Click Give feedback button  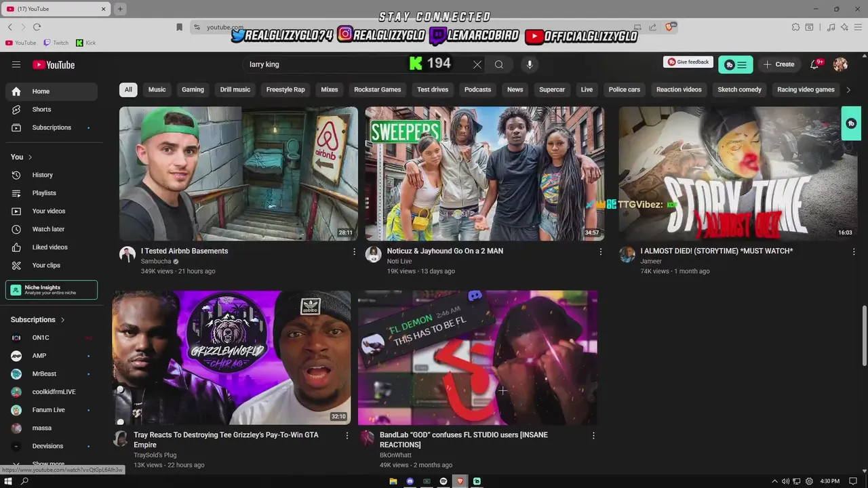coord(688,62)
